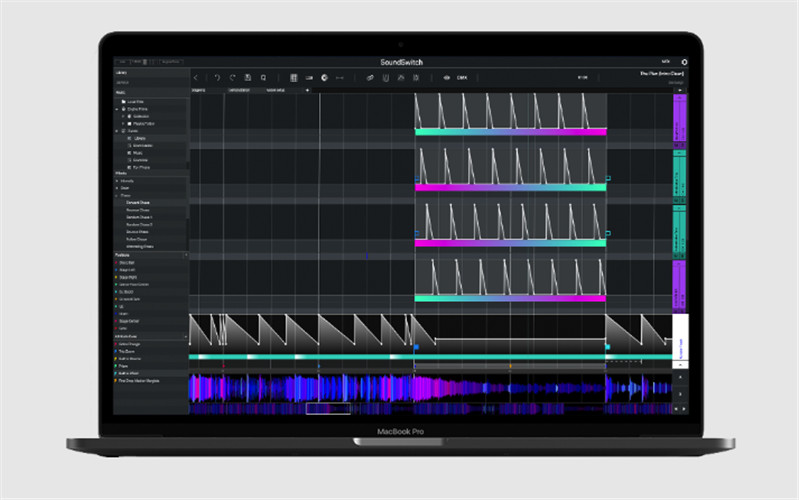Open the first tab above the timeline
The width and height of the screenshot is (799, 500).
point(199,90)
